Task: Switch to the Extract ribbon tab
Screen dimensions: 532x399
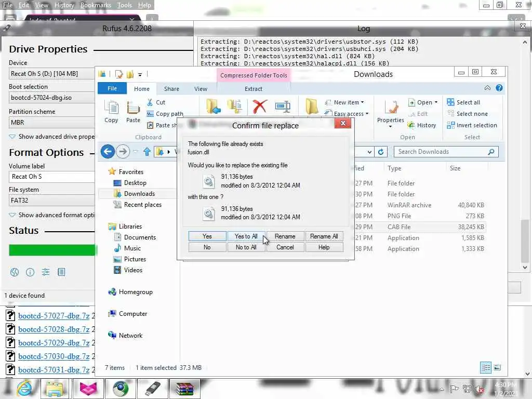Action: 254,88
